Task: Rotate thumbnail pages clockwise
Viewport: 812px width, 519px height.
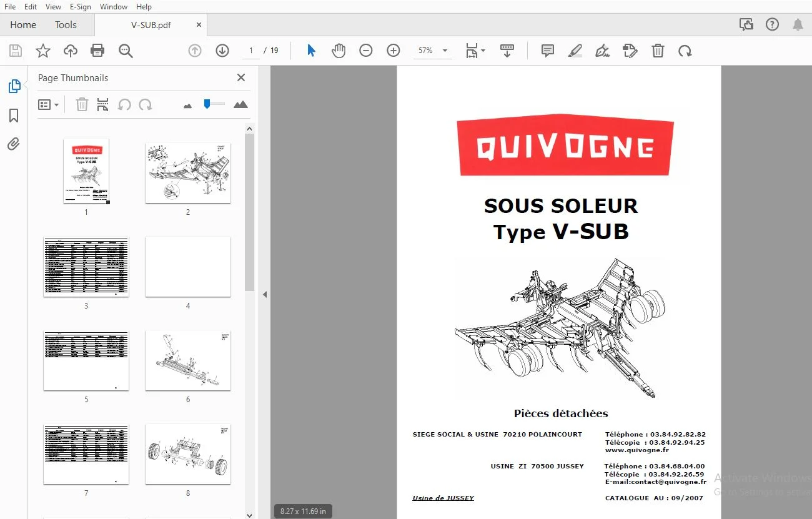Action: point(146,105)
